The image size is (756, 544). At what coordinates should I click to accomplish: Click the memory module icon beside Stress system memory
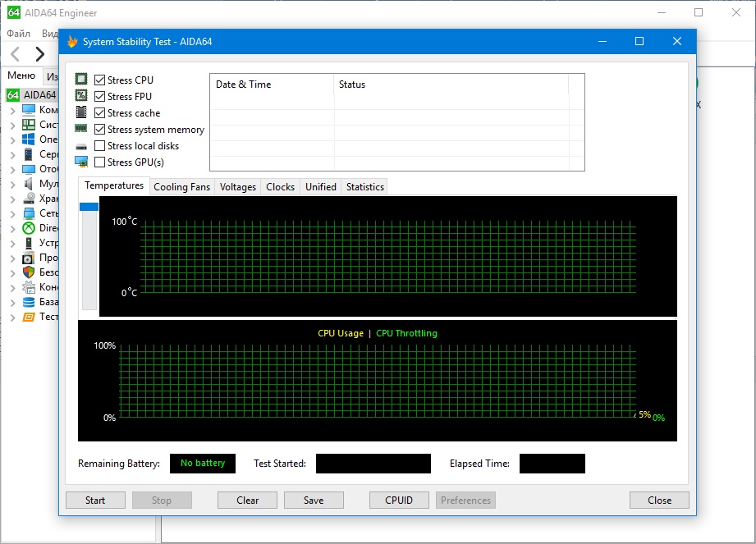(x=81, y=129)
